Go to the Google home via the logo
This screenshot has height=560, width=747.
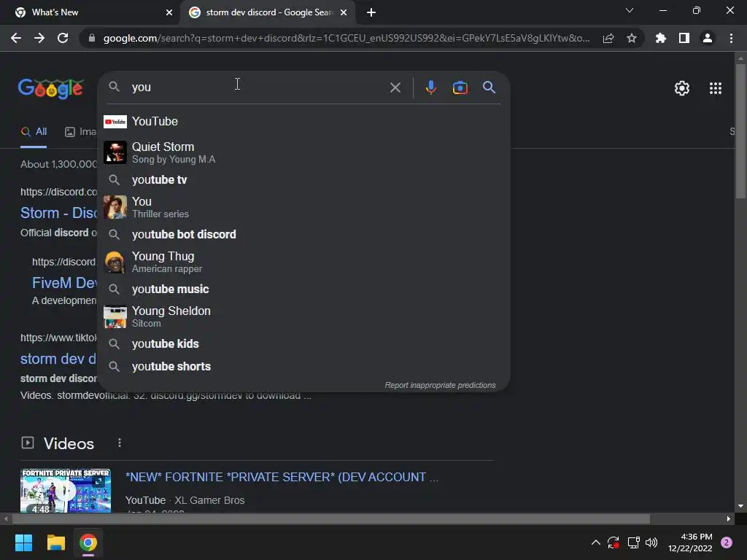(51, 88)
